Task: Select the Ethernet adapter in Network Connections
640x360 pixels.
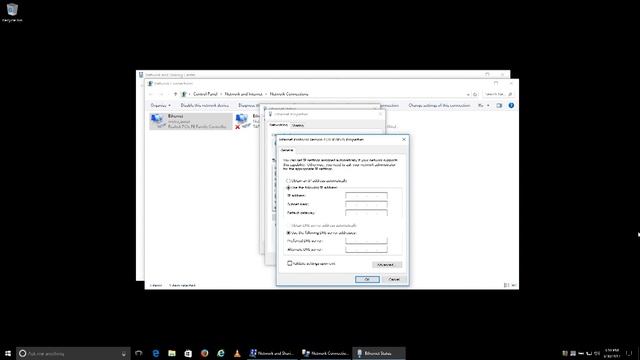Action: 191,121
